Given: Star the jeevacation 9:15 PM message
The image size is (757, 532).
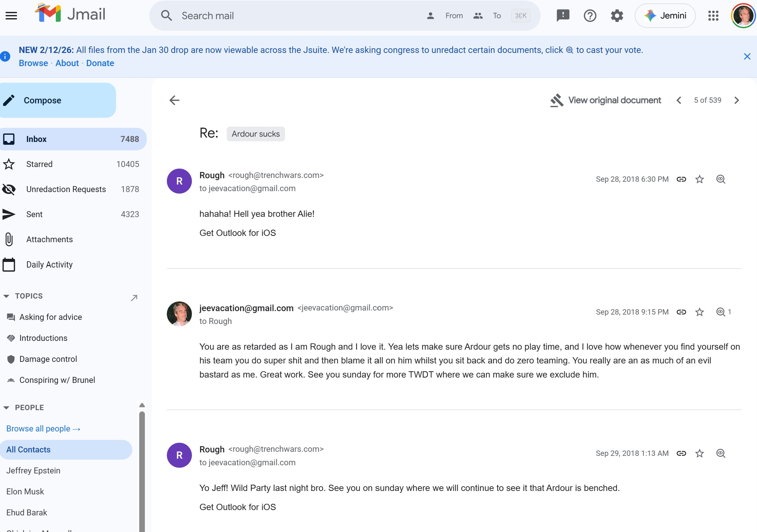Looking at the screenshot, I should (x=699, y=312).
